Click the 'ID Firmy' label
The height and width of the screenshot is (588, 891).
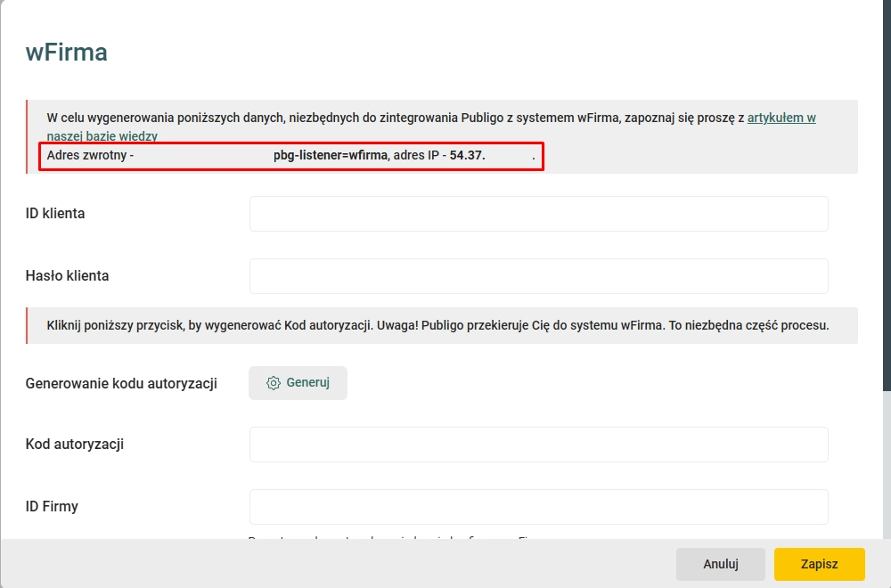point(52,507)
